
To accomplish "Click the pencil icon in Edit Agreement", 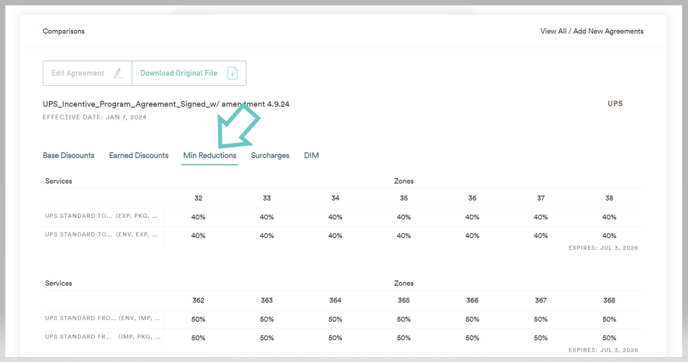I will tap(118, 73).
